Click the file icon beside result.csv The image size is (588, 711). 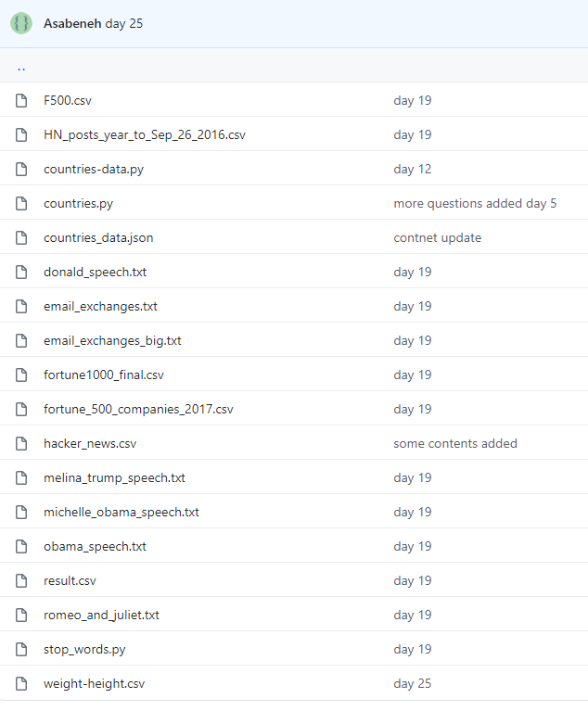(x=21, y=580)
